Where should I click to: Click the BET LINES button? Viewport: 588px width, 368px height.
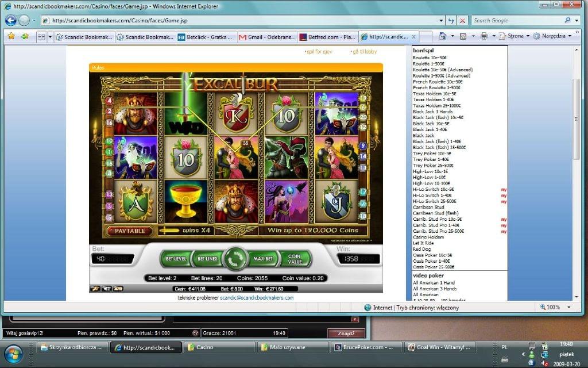tap(207, 259)
